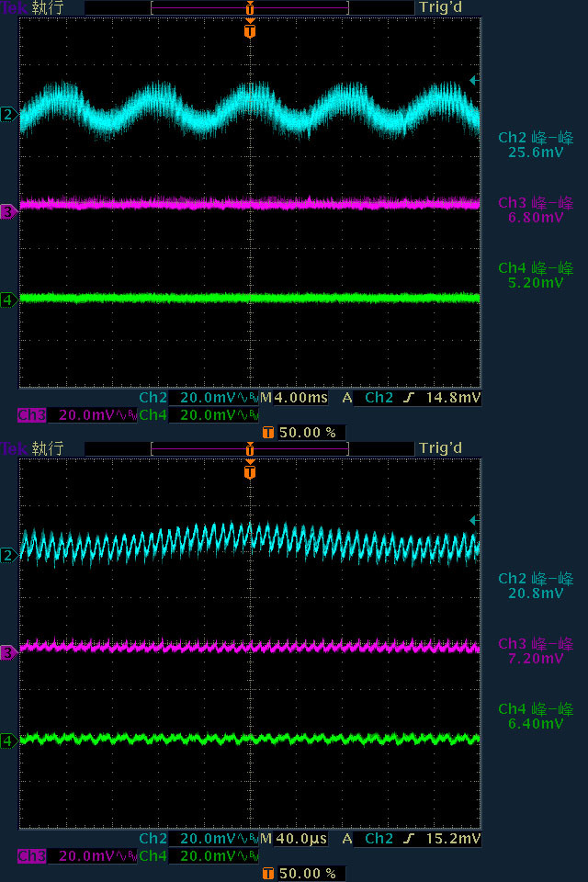Select the Ch2 peak-to-peak 25.6mV reading
The width and height of the screenshot is (588, 882).
click(x=536, y=145)
